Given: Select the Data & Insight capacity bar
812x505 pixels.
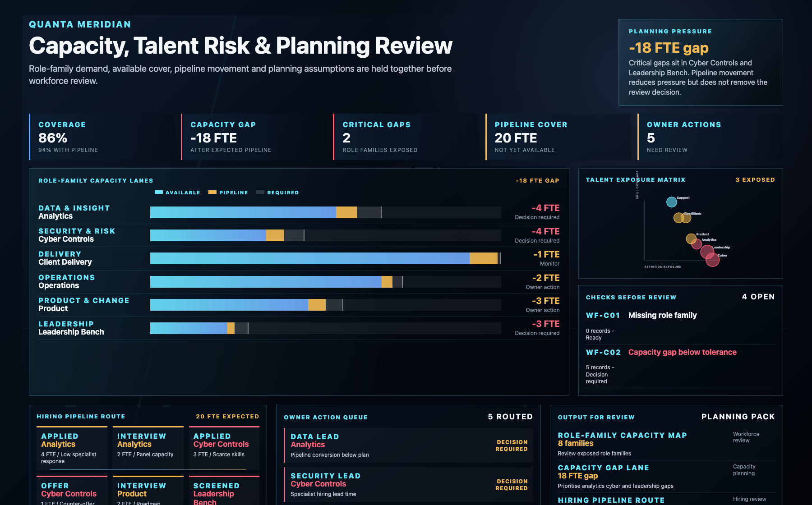Looking at the screenshot, I should coord(325,212).
